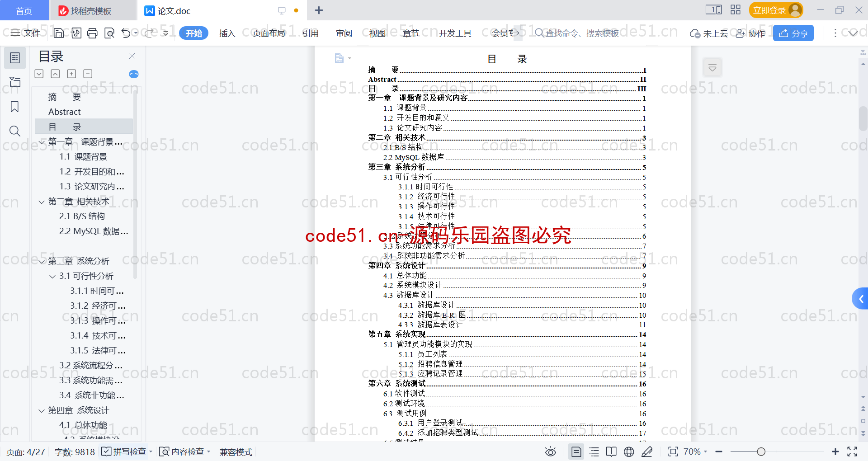Screen dimensions: 868x461
Task: Switch to outline view icon
Action: [x=594, y=452]
